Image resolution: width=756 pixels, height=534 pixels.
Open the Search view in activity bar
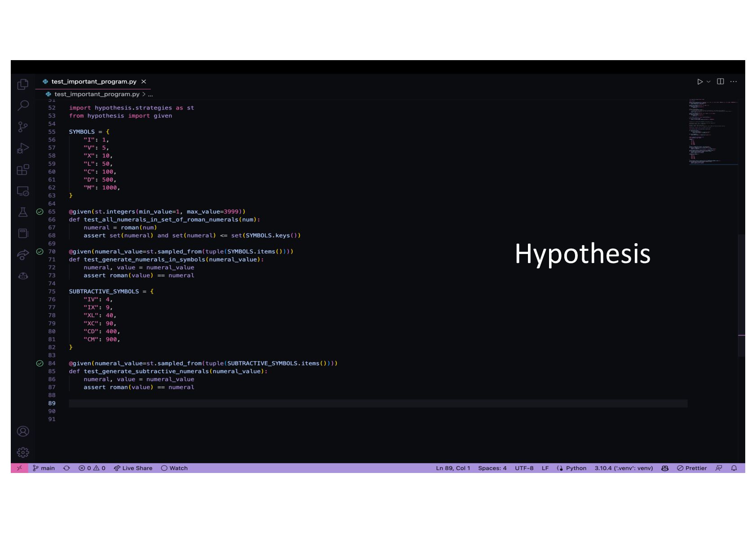pyautogui.click(x=23, y=105)
